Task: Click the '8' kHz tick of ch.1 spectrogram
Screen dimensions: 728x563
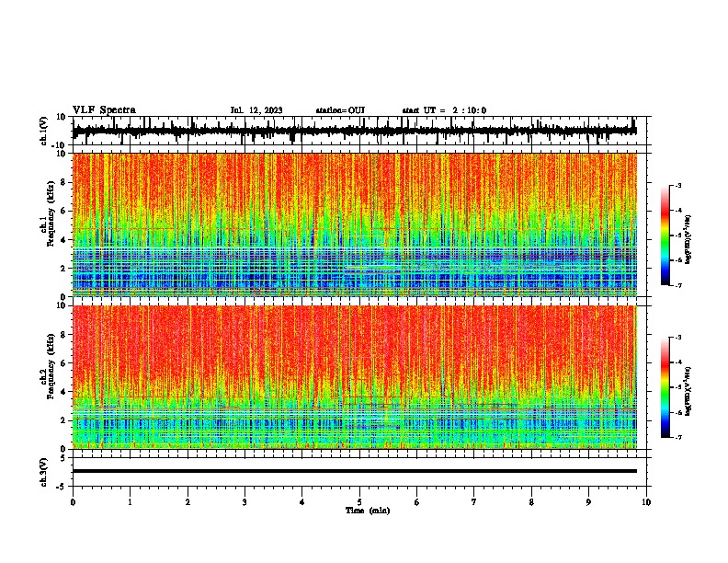Action: (63, 182)
